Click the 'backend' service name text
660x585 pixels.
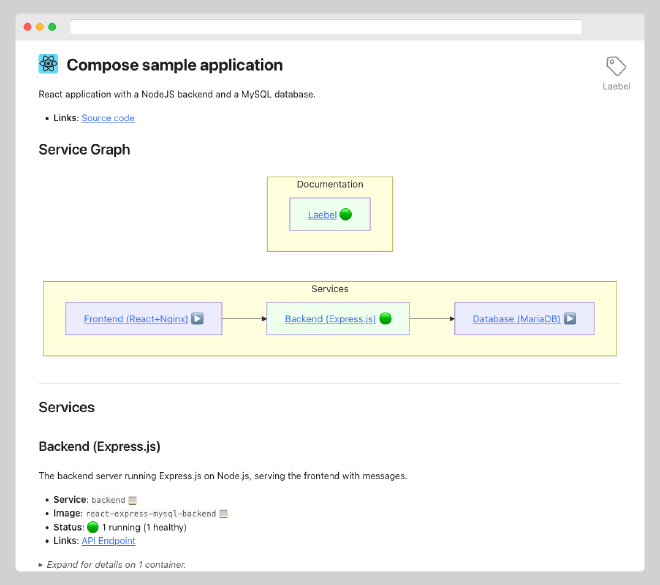(108, 500)
